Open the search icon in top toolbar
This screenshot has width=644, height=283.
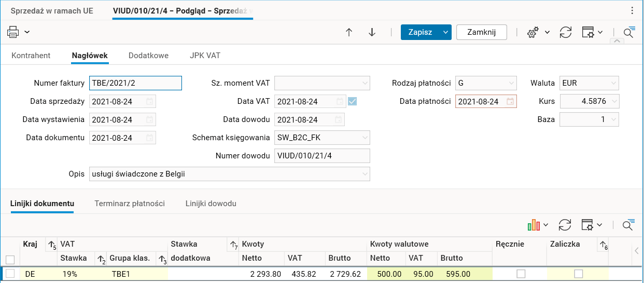[628, 33]
